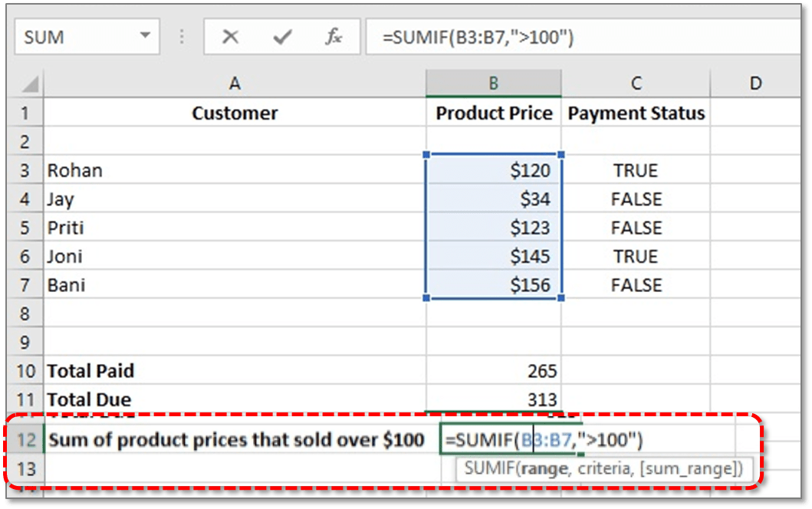
Task: Select the cell containing Priti
Action: pos(235,228)
